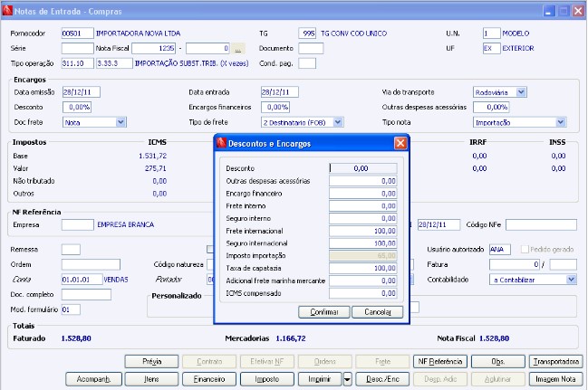Click the Cancelar button in dialog
Screen dimensions: 588x390
(378, 311)
